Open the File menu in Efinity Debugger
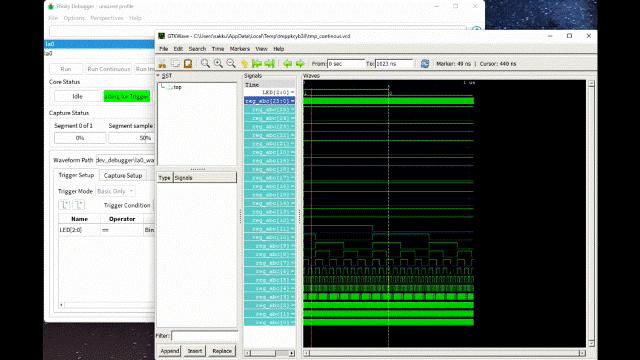This screenshot has width=640, height=360. coord(53,18)
